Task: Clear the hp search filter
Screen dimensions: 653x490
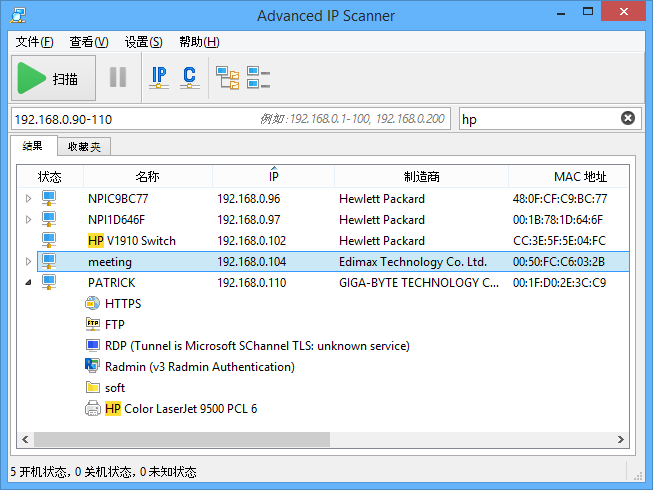Action: [628, 118]
